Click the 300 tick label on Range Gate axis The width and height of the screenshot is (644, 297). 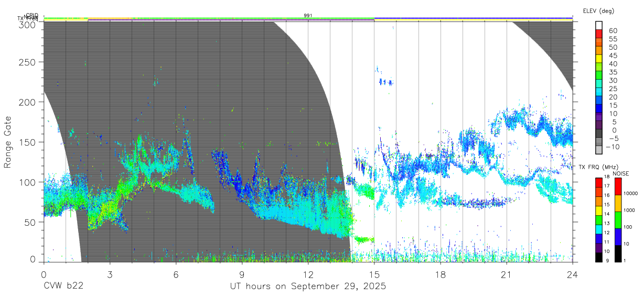[x=28, y=25]
